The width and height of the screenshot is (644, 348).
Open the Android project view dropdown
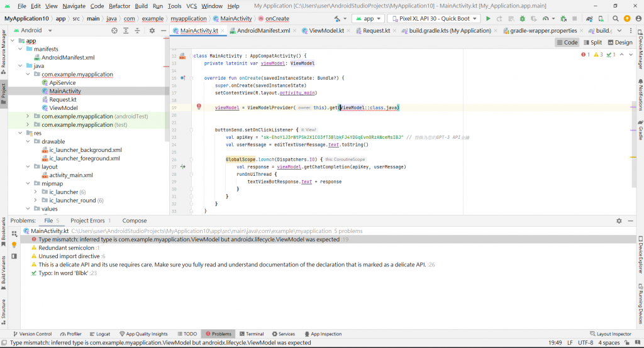(33, 30)
